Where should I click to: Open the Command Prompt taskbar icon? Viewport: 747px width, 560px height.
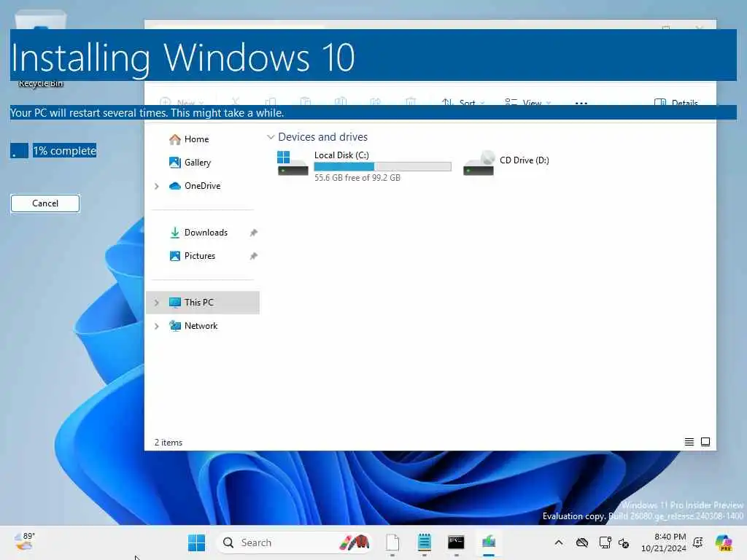[456, 542]
